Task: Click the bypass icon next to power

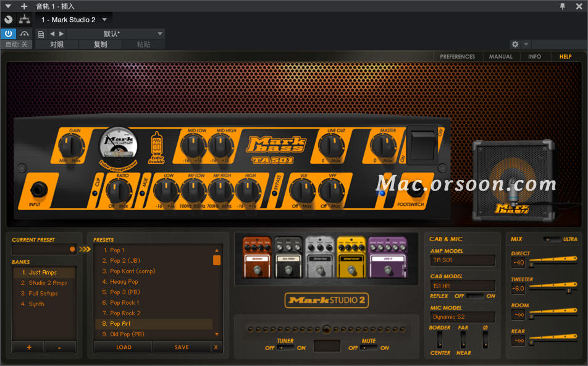Action: coord(25,34)
